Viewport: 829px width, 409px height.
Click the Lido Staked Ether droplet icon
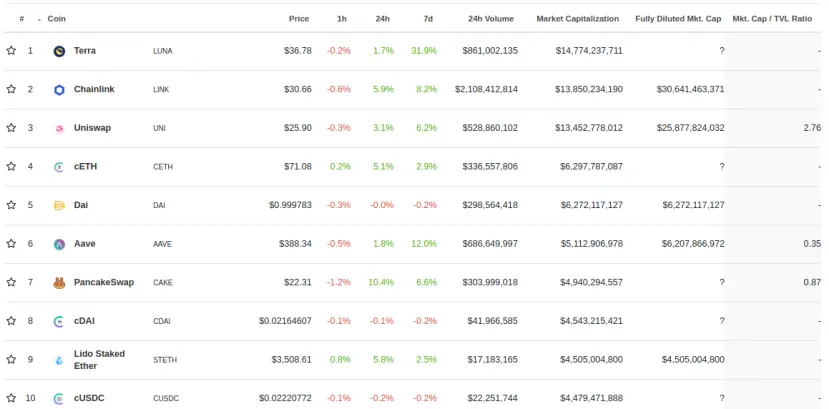pos(59,360)
